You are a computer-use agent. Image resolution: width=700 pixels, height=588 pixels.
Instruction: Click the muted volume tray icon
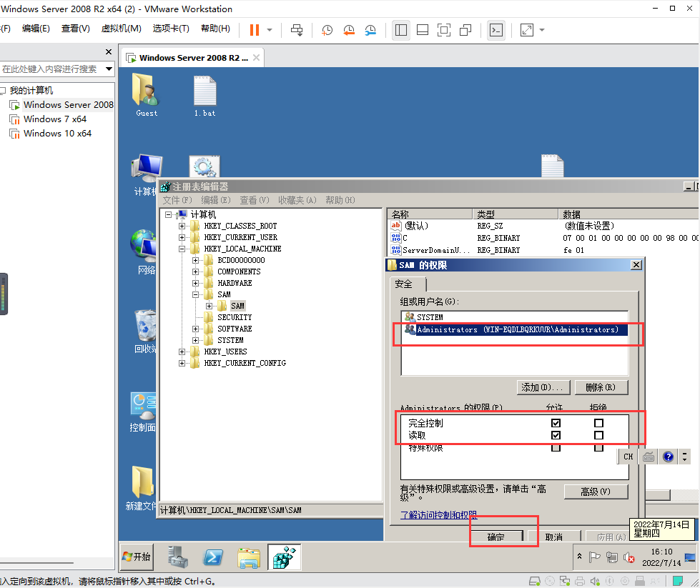[x=629, y=557]
